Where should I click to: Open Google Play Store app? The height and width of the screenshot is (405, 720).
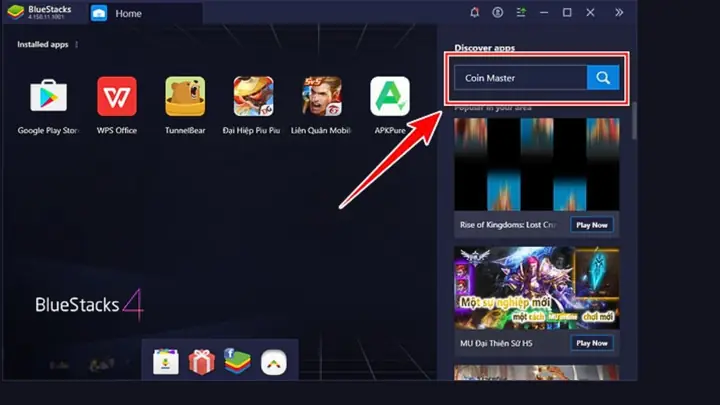(x=49, y=96)
